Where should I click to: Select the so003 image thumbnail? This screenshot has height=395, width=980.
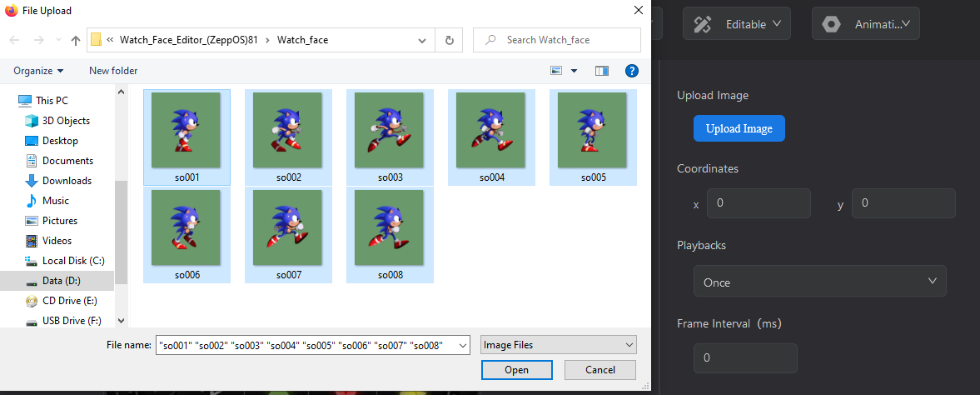tap(390, 137)
